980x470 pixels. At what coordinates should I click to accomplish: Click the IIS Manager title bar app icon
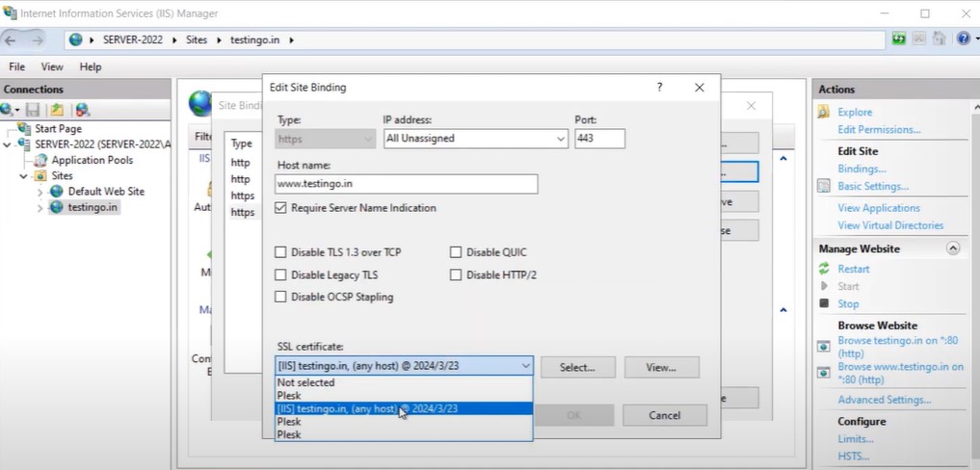(10, 13)
